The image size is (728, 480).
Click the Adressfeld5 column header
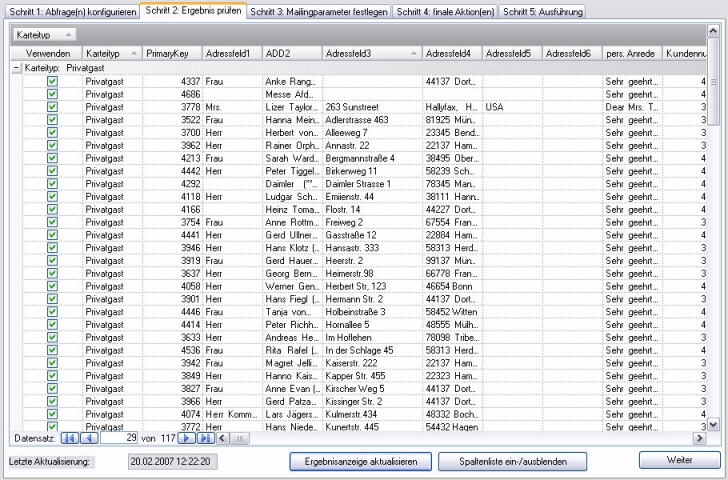coord(512,53)
